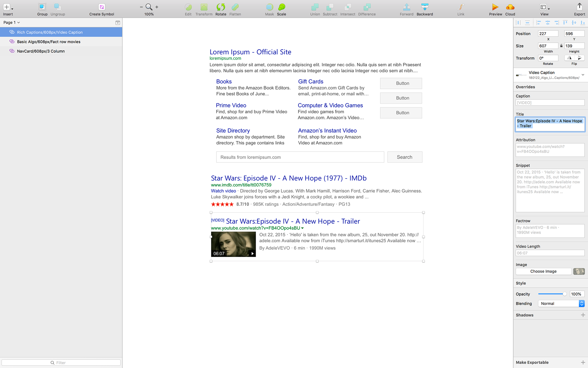The height and width of the screenshot is (368, 588).
Task: Click plus next to Make Exportable
Action: click(583, 362)
